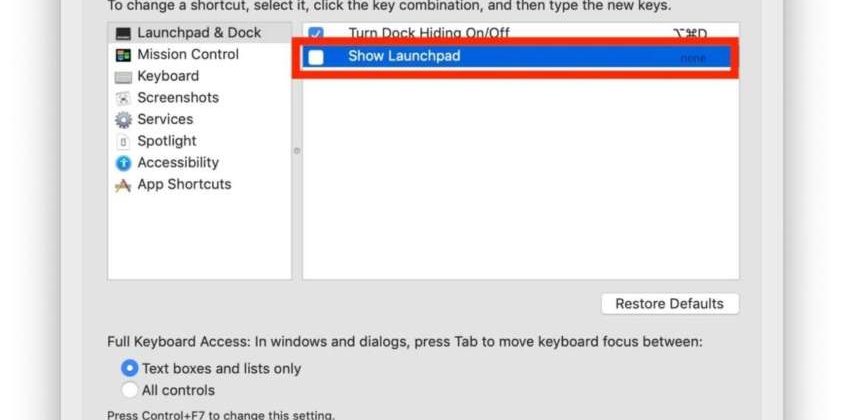Click the Spotlight category icon
Screen dimensions: 844x420
click(123, 142)
